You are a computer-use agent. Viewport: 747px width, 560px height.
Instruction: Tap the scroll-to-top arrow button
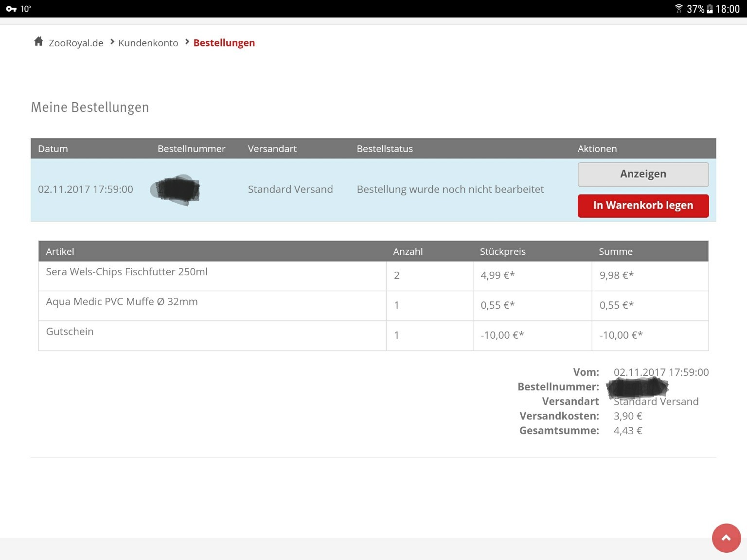point(726,538)
